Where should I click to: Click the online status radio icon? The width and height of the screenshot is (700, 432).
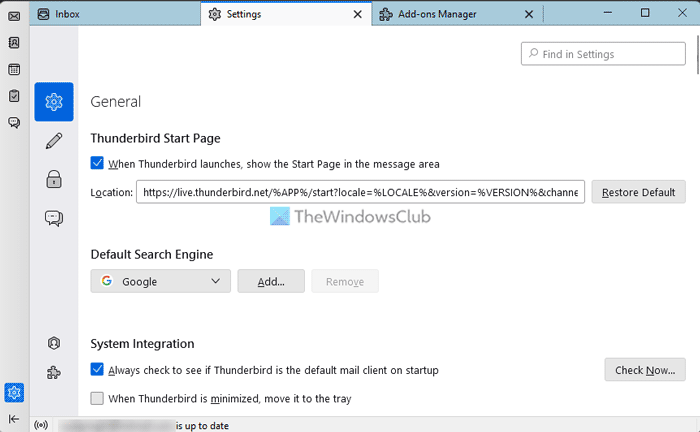pos(41,425)
